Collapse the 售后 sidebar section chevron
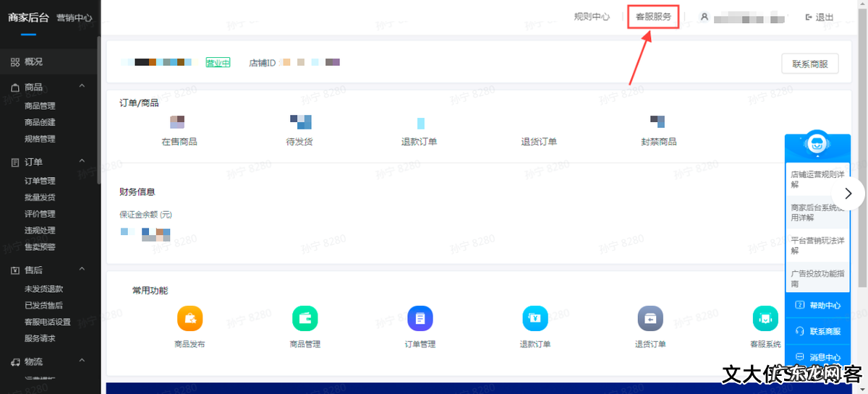 point(82,269)
